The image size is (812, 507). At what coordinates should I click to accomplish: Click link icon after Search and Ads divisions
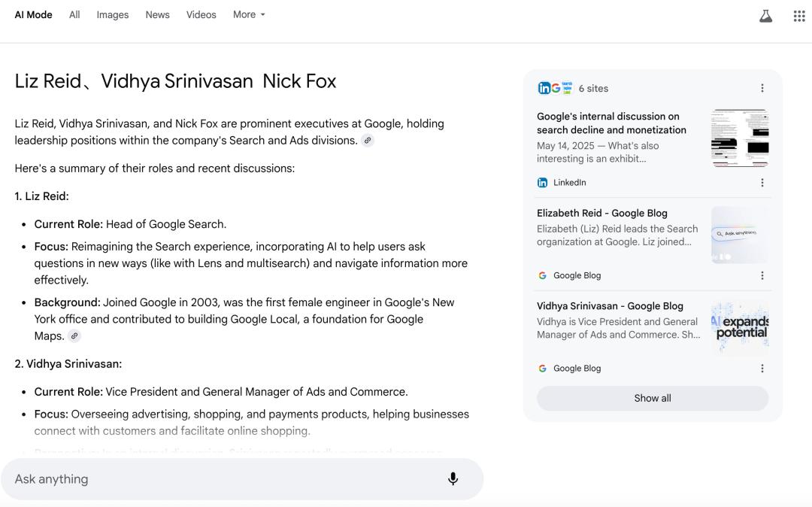[x=367, y=141]
